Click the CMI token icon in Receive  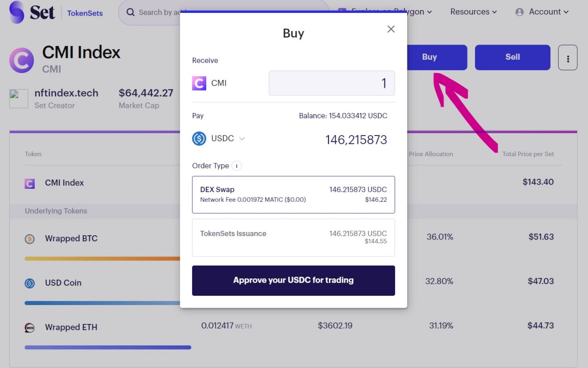[199, 83]
